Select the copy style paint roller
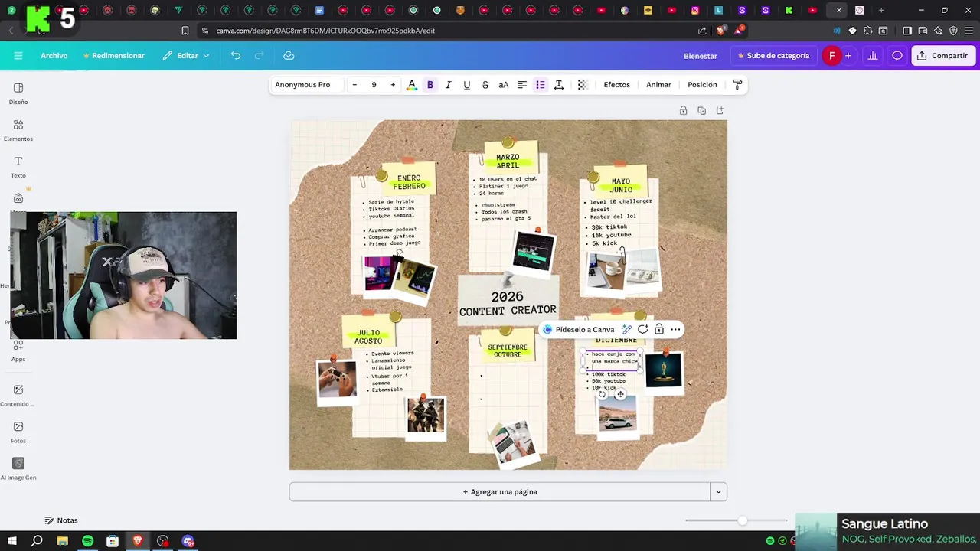 click(737, 85)
